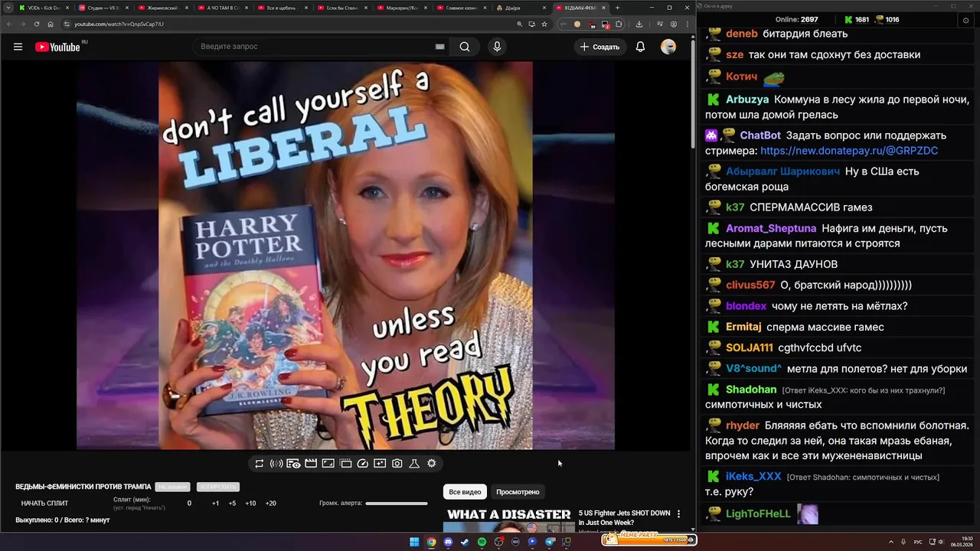Screen dimensions: 980x551
Task: Click the flask icon in player toolbar
Action: click(414, 463)
